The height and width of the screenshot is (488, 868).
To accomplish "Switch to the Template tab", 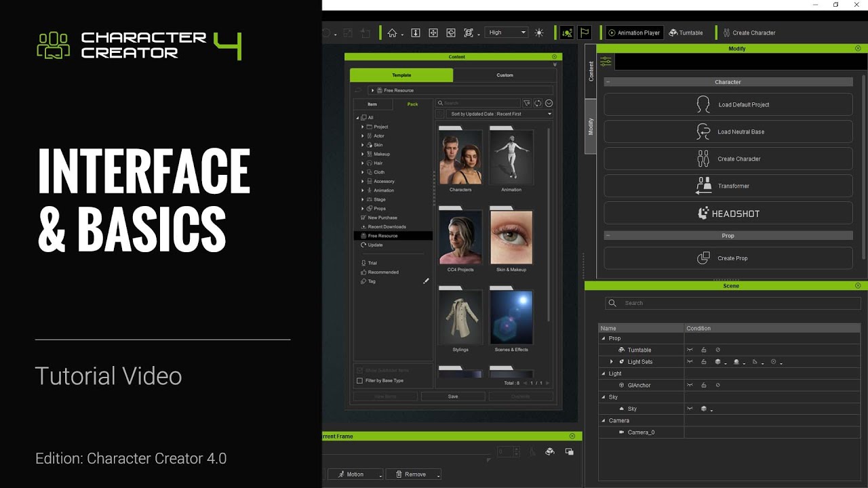I will [401, 75].
